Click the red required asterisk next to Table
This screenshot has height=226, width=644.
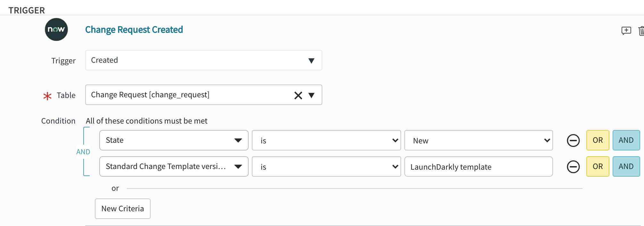[47, 96]
